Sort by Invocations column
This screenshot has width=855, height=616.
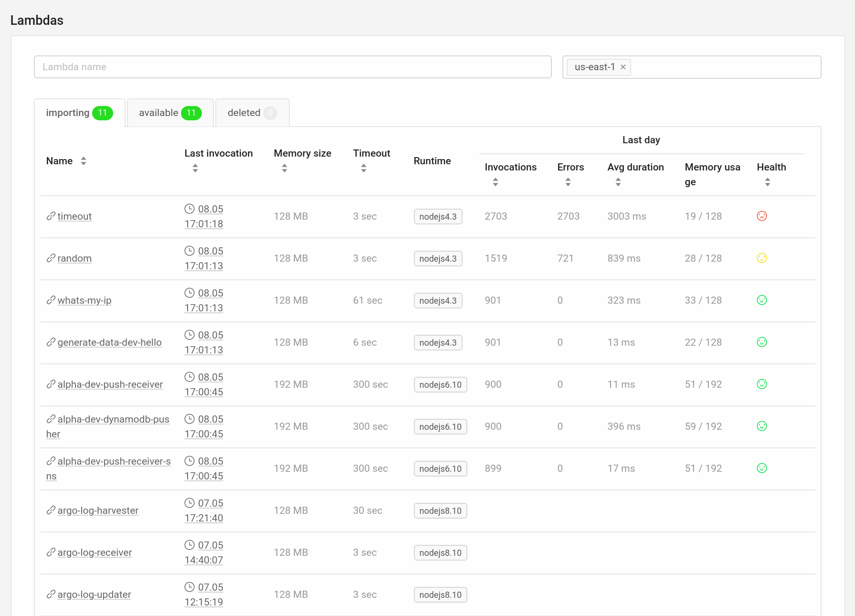[x=496, y=182]
